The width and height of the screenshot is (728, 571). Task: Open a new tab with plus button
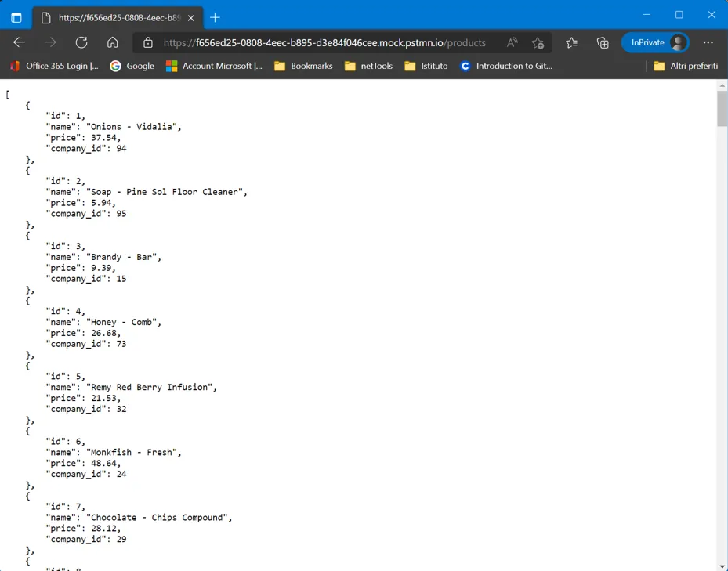tap(215, 18)
